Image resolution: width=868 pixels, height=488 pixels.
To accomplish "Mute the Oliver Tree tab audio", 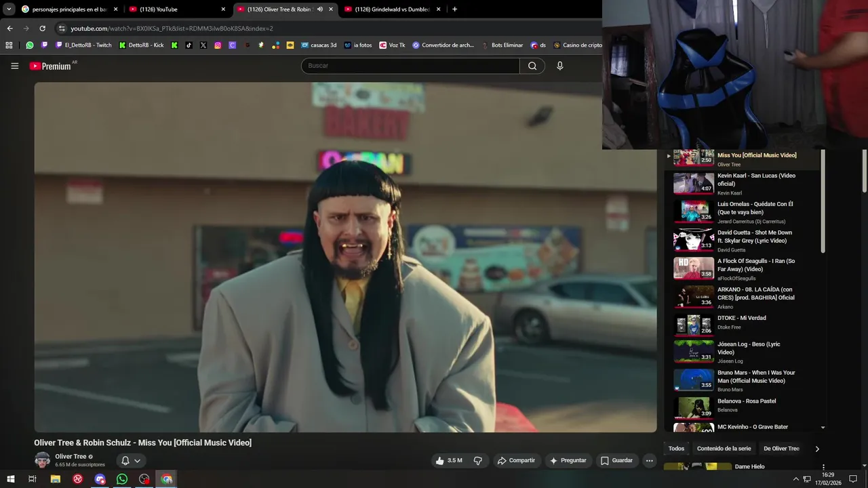I will click(x=319, y=9).
